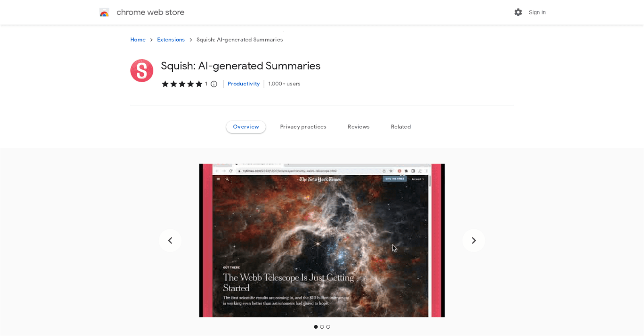The width and height of the screenshot is (644, 336).
Task: Select the first carousel dot indicator
Action: (316, 327)
